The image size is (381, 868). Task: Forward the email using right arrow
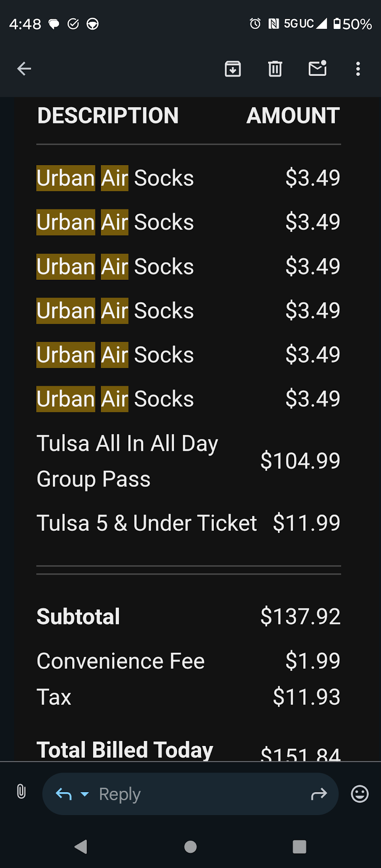[x=319, y=794]
